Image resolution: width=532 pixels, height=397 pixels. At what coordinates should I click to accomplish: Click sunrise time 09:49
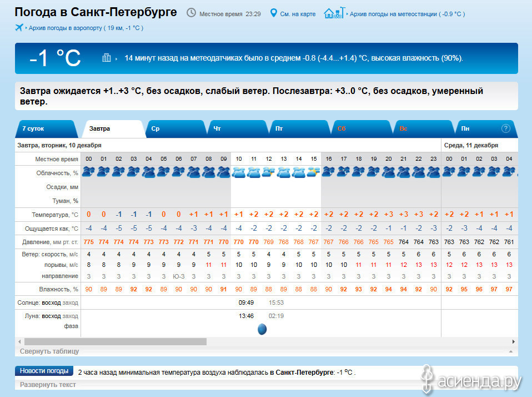click(246, 302)
